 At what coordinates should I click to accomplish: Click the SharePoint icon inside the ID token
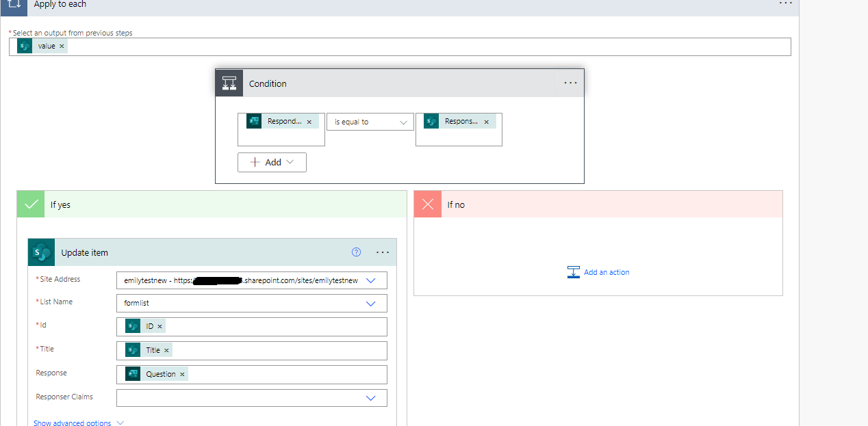(132, 325)
